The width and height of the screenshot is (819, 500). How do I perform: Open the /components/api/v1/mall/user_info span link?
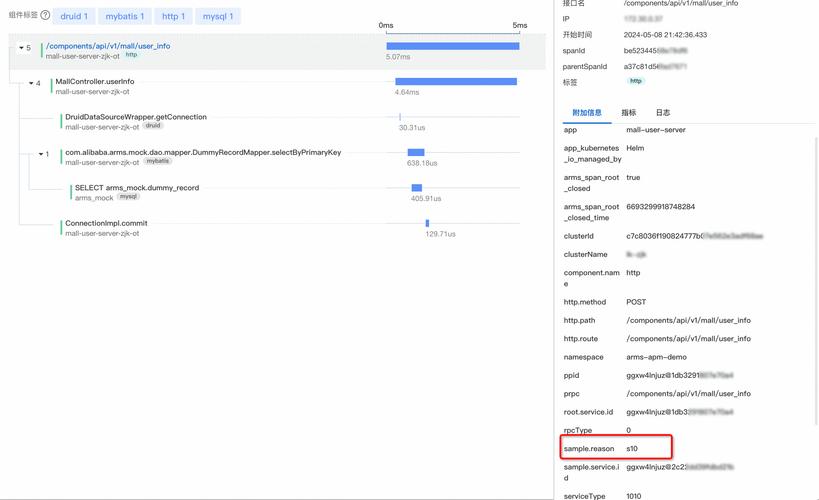(108, 46)
